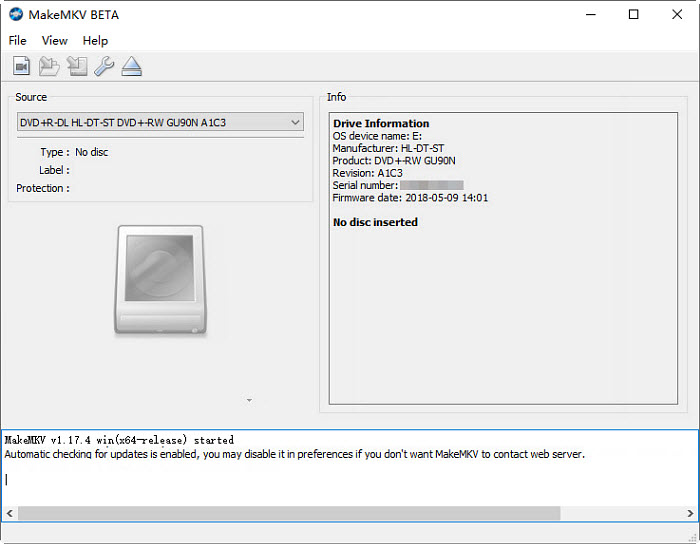
Task: Close the MakeMKV window
Action: 677,14
